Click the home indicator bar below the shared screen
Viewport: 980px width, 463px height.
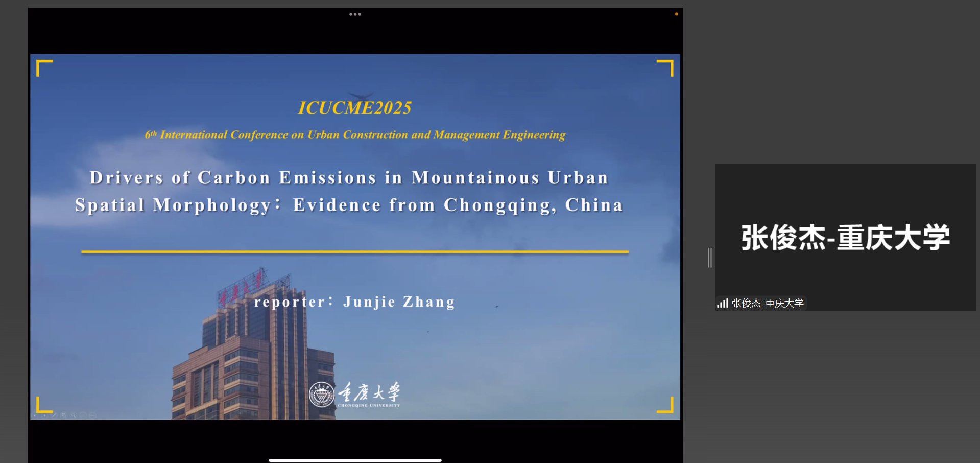tap(355, 460)
